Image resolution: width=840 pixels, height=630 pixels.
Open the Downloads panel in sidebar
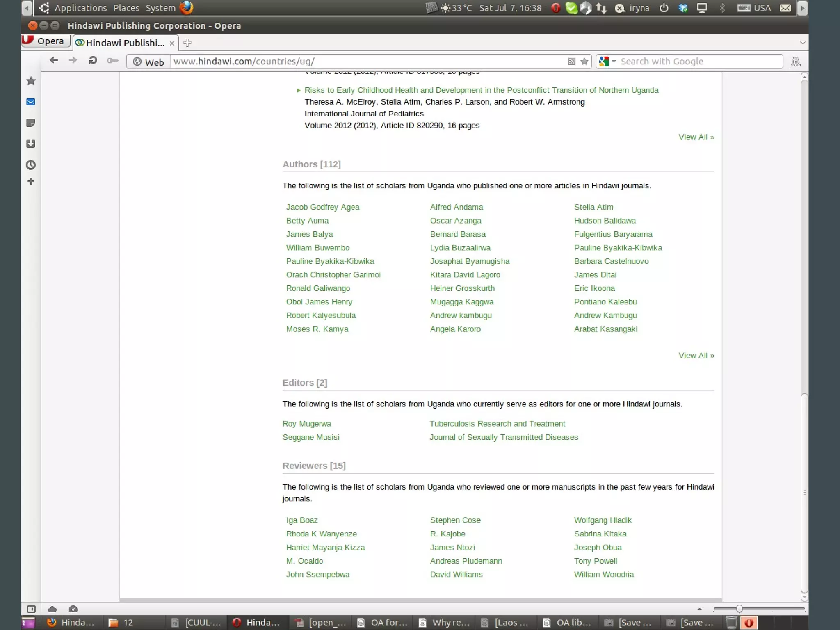(31, 144)
